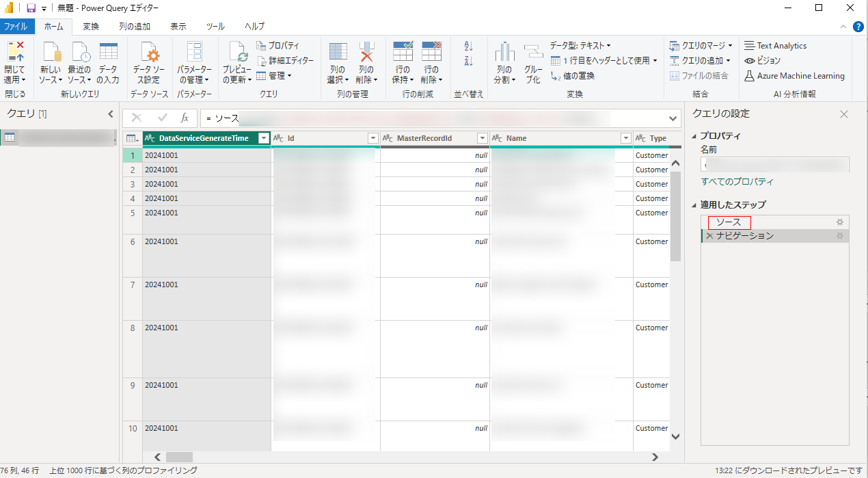The height and width of the screenshot is (478, 868).
Task: Expand the formula bar with the chevron
Action: coord(673,118)
